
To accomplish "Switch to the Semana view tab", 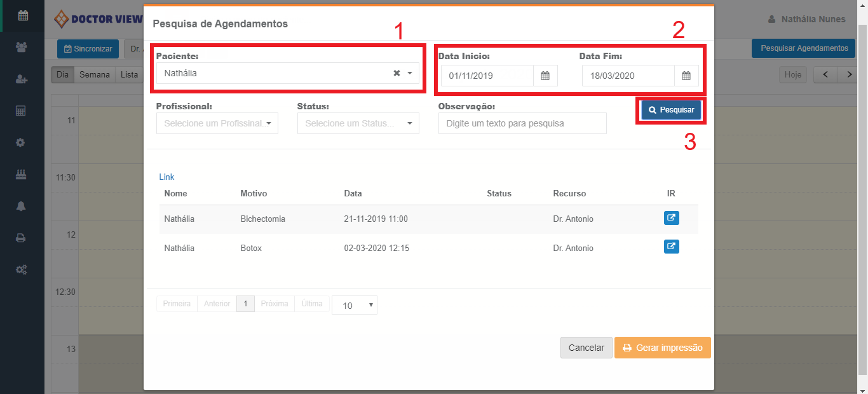I will pos(95,74).
